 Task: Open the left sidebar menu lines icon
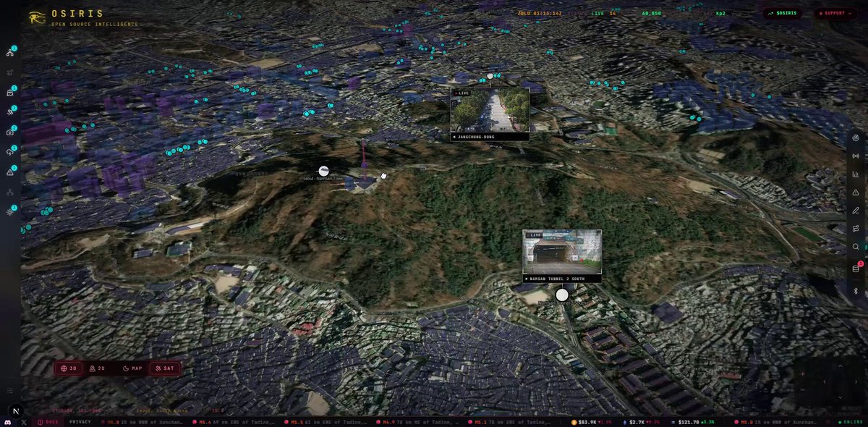(10, 390)
